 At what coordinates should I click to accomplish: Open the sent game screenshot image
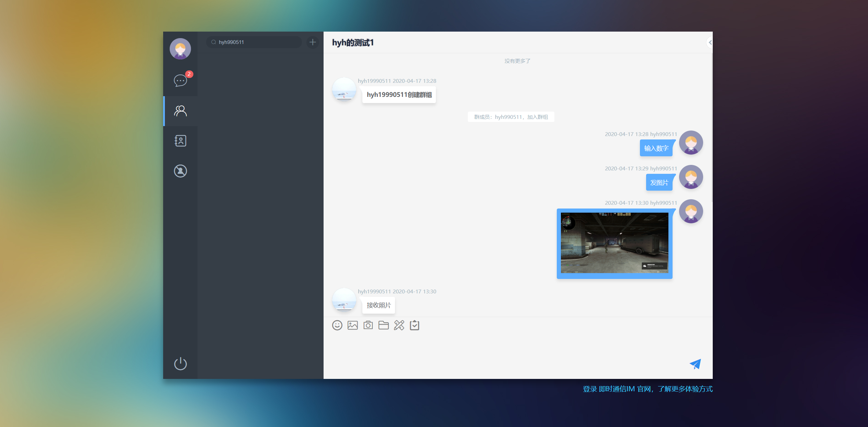pos(614,243)
